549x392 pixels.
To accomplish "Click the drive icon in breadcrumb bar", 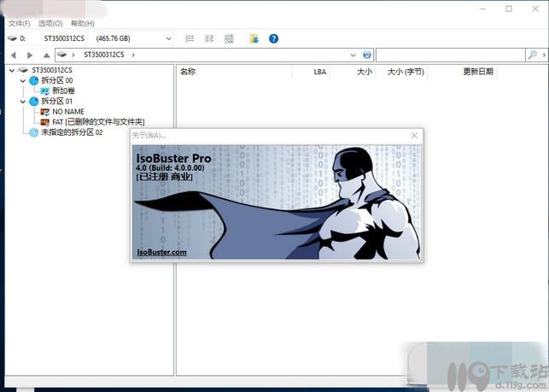I will coord(62,55).
